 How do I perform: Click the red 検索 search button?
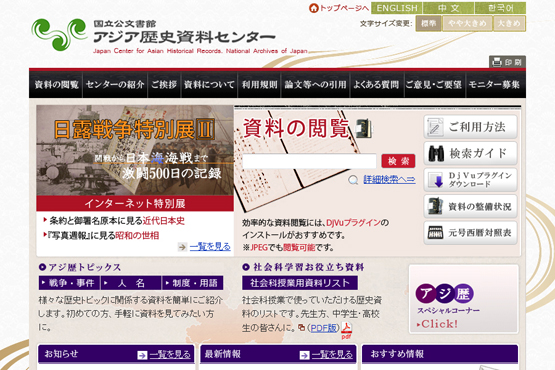coord(398,161)
